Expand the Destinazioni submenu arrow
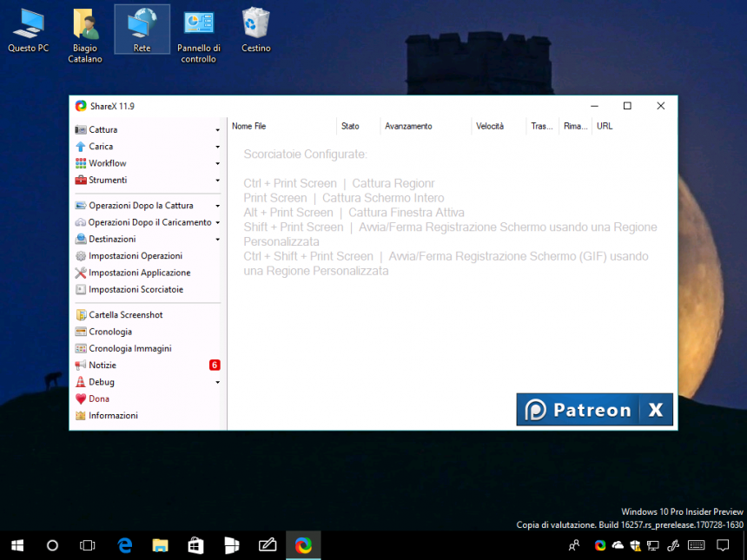Viewport: 747px width, 560px height. coord(218,239)
